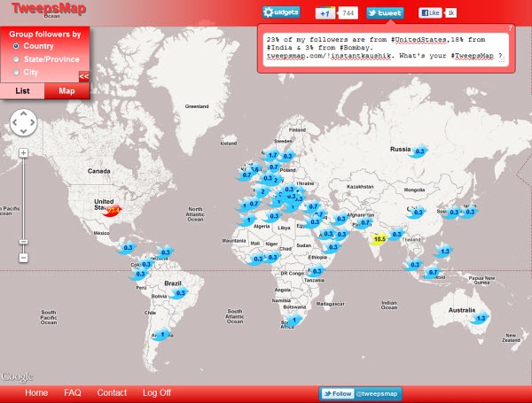
Task: Click the Myanmar 0.3 bird marker
Action: pos(395,234)
